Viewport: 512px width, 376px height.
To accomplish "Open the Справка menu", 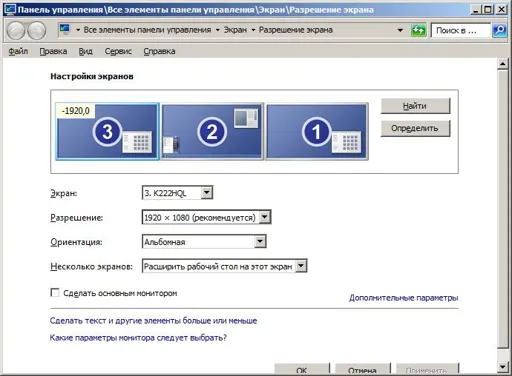I will (x=159, y=51).
